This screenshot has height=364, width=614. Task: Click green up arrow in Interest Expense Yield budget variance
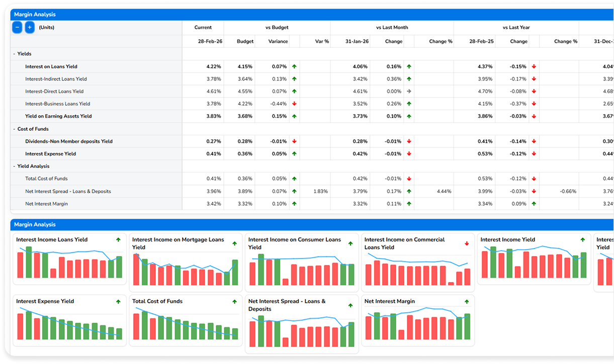point(294,154)
